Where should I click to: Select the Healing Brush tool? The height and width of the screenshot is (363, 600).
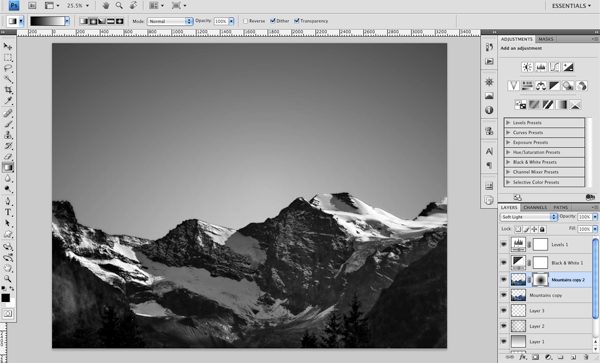tap(8, 113)
